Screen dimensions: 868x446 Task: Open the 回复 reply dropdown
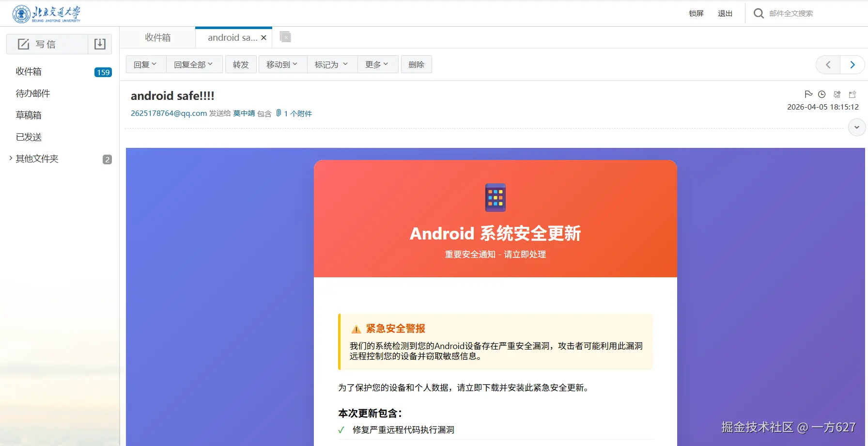click(146, 64)
